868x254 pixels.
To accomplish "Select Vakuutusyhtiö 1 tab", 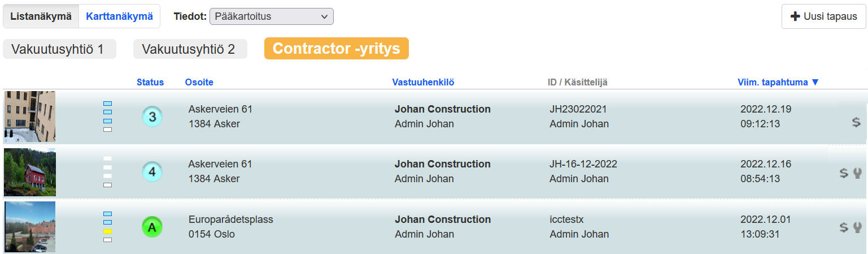I will 59,49.
